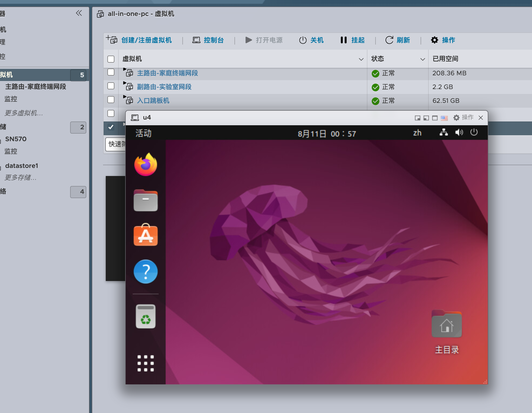Click 刷新 to refresh the VM list
Viewport: 532px width, 413px height.
[x=398, y=40]
